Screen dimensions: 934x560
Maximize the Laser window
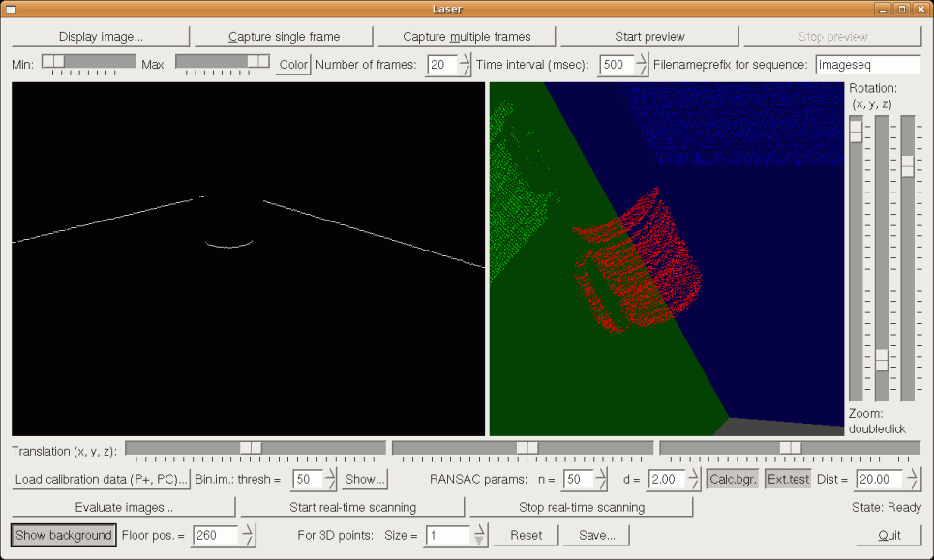click(902, 9)
